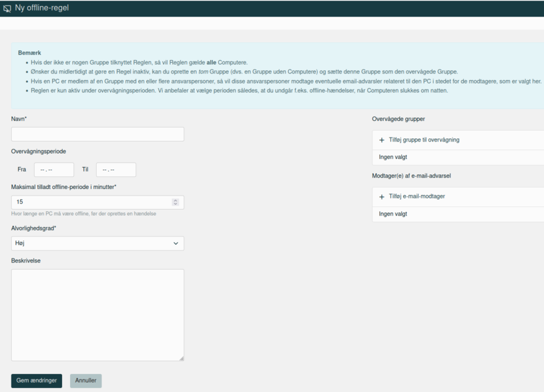The width and height of the screenshot is (544, 392).
Task: Click Tilføj e-mail-modtager
Action: [417, 196]
